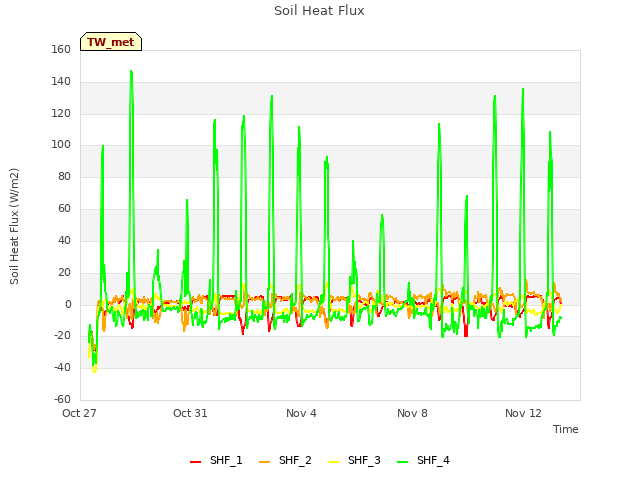Click the Nov 12 x-axis tick label
Viewport: 640px width, 480px height.
coord(523,413)
